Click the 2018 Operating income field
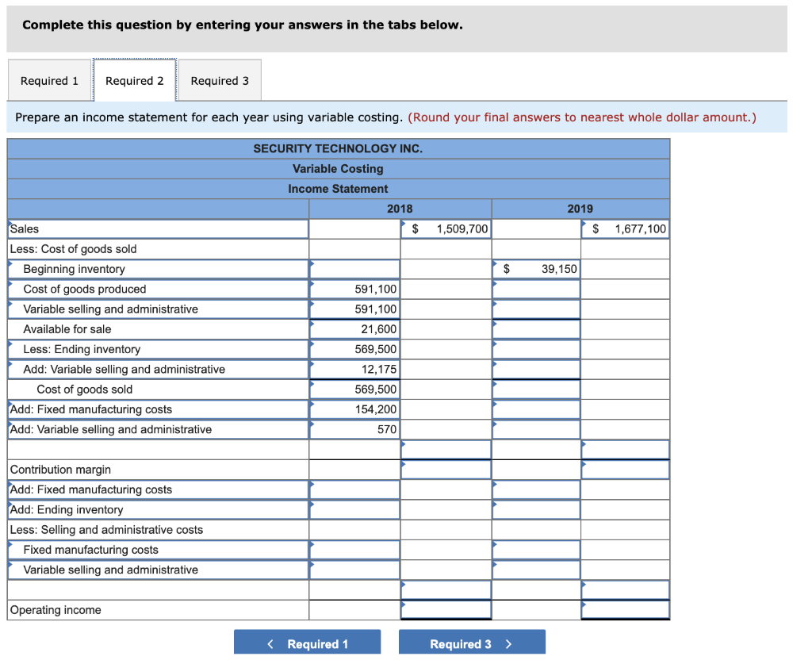This screenshot has width=812, height=664. click(x=446, y=610)
